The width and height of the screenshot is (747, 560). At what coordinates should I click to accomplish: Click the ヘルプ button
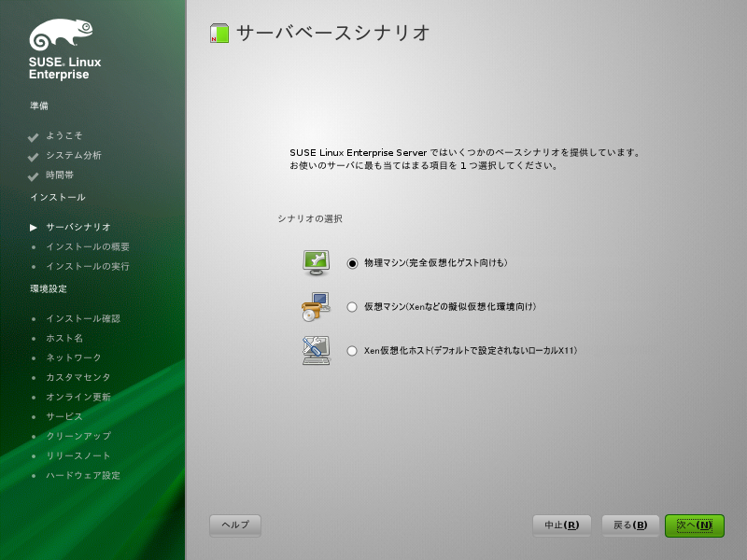[235, 525]
